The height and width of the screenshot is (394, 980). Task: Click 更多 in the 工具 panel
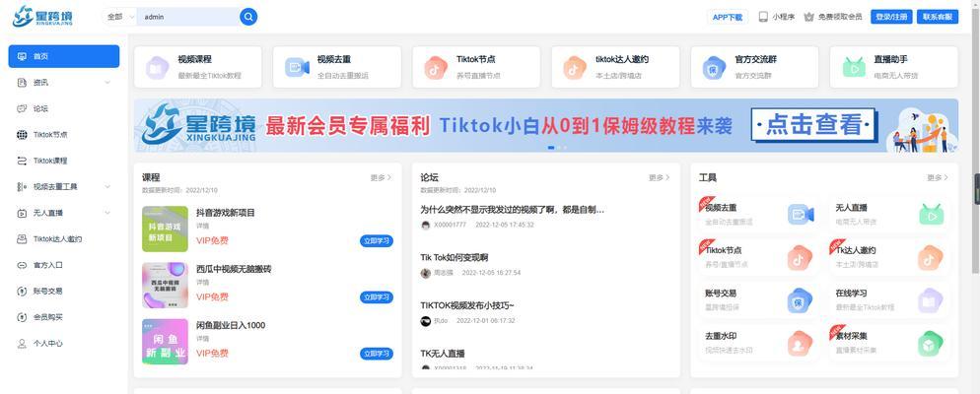point(938,178)
